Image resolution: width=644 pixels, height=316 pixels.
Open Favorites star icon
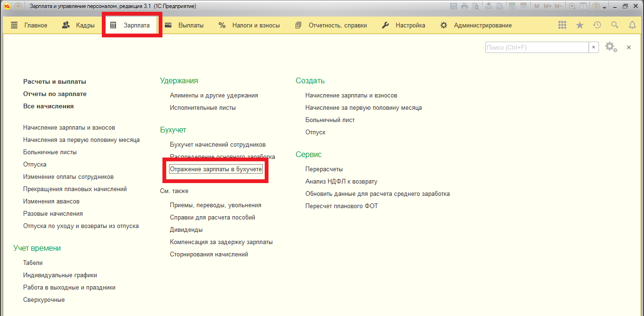(x=580, y=25)
